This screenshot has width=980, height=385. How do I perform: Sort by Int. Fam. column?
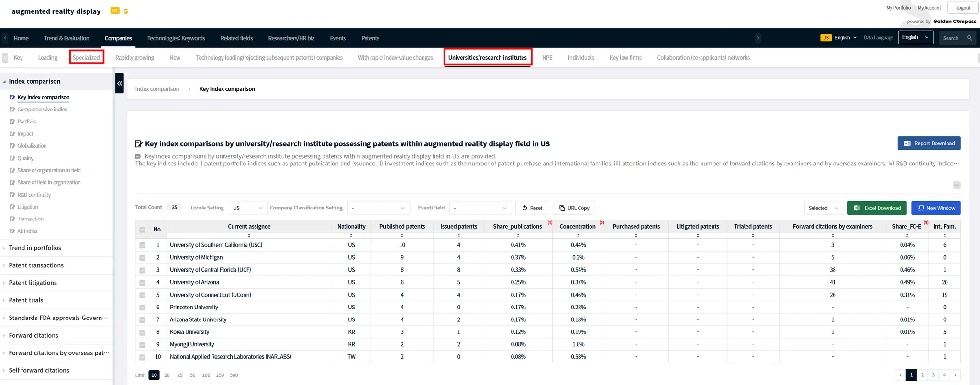(945, 235)
